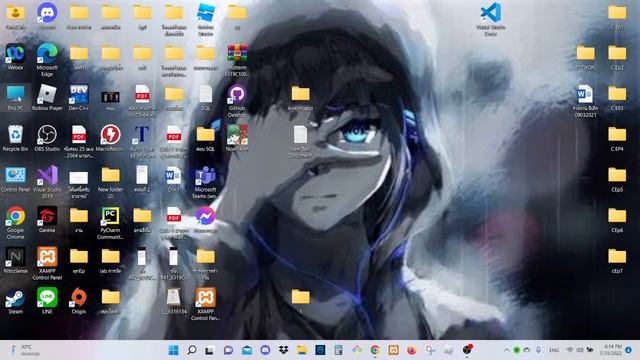The height and width of the screenshot is (360, 640).
Task: Open the notification badge beside the clock
Action: click(x=629, y=350)
